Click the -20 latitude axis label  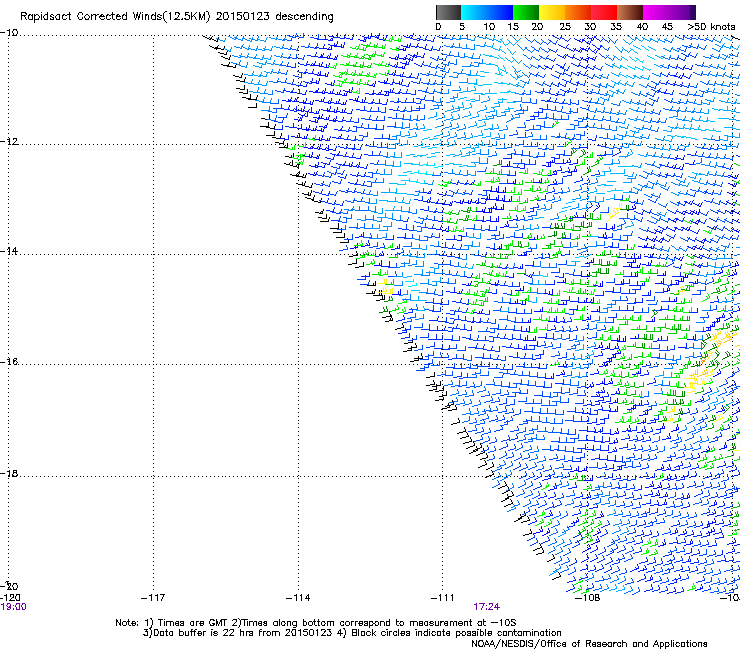(9, 586)
